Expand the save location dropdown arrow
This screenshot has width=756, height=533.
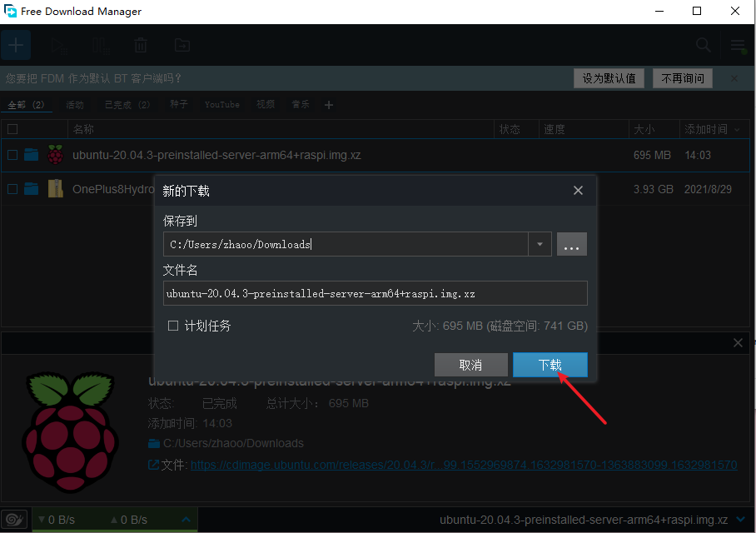pyautogui.click(x=540, y=244)
